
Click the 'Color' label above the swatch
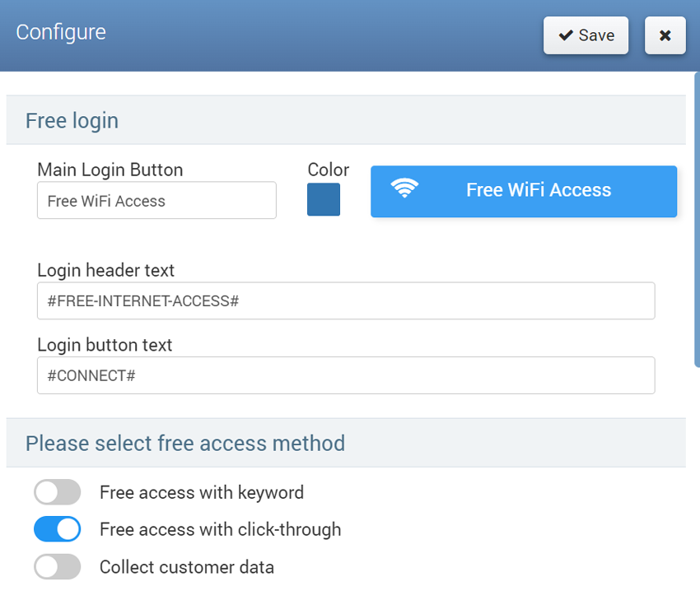(329, 170)
